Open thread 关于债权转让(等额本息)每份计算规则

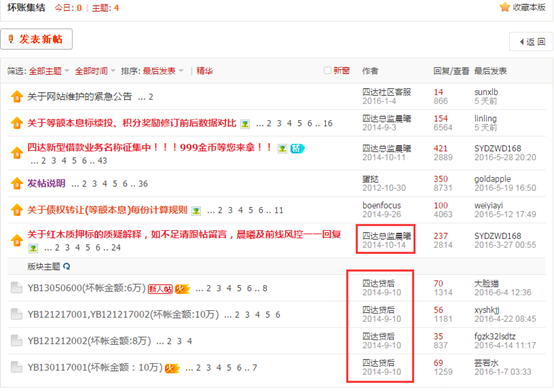click(107, 210)
